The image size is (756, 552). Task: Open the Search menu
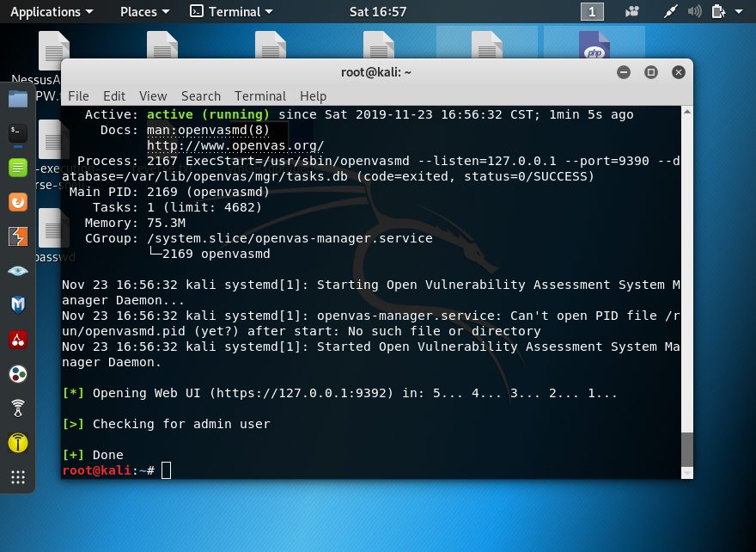click(200, 96)
